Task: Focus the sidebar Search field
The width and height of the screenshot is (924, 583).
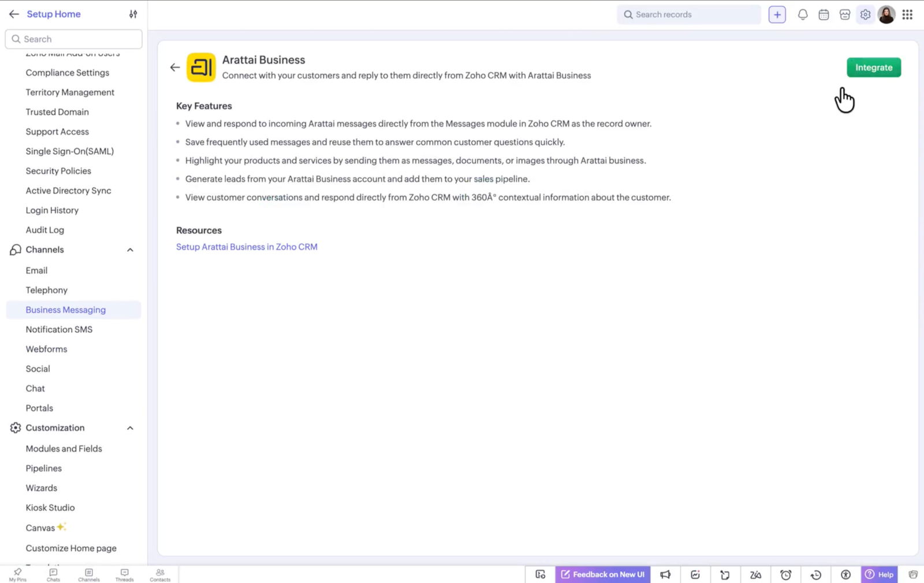Action: pyautogui.click(x=74, y=39)
